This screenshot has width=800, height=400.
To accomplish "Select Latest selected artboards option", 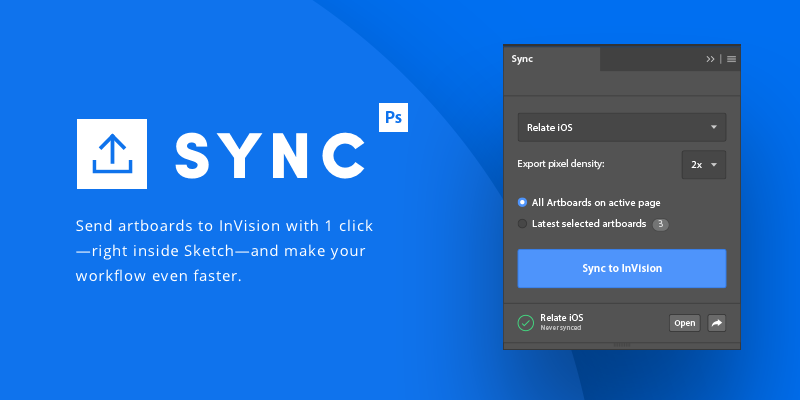I will click(582, 224).
